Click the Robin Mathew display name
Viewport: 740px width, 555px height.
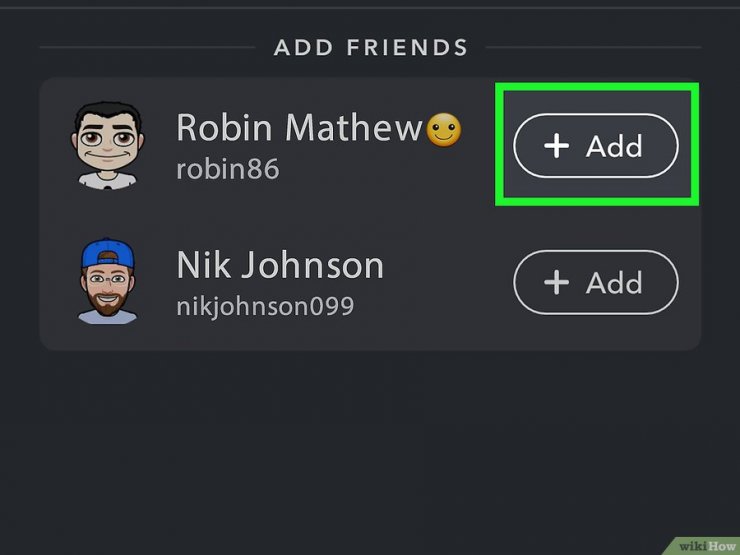299,127
